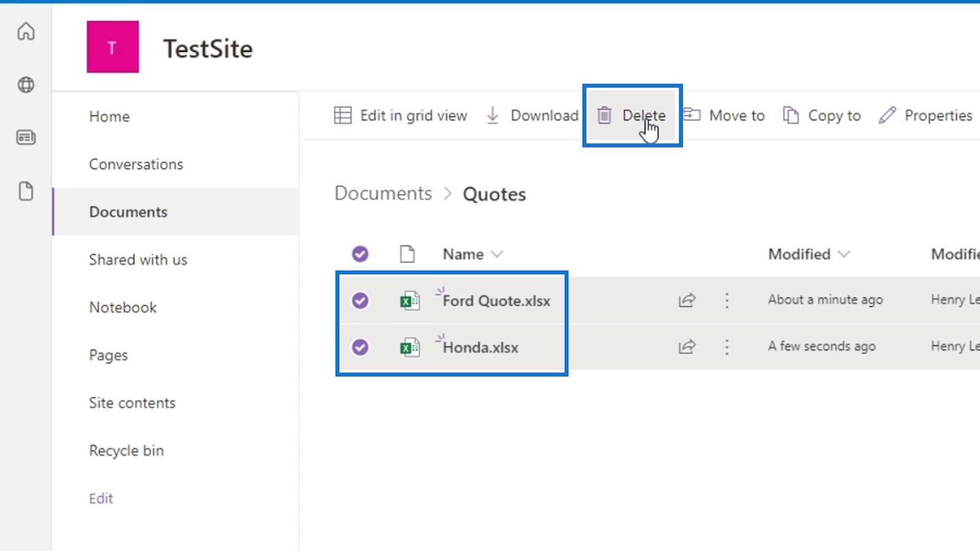This screenshot has height=551, width=980.
Task: Open the My files page icon
Action: [x=26, y=191]
